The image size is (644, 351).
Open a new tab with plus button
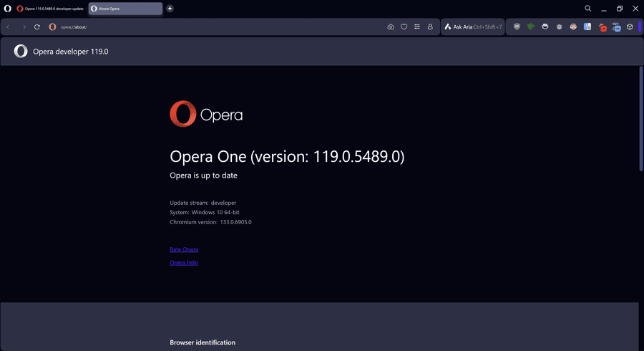[170, 9]
